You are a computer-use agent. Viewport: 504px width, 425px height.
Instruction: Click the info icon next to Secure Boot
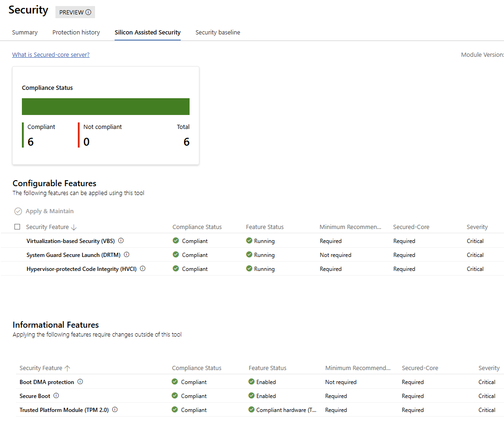pos(56,396)
